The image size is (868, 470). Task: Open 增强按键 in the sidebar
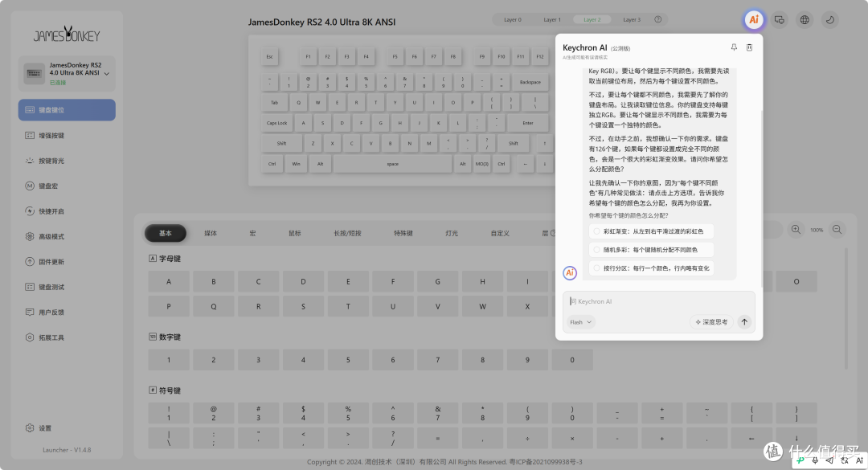[67, 135]
